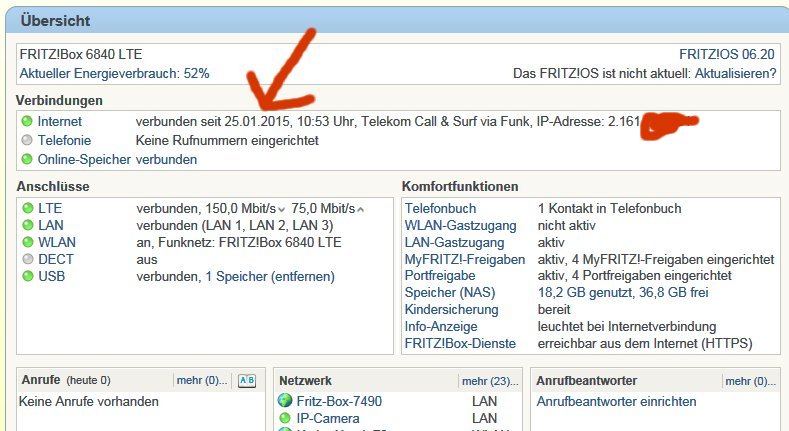Click the grey Telefonie status indicator
This screenshot has width=789, height=431.
pos(27,140)
